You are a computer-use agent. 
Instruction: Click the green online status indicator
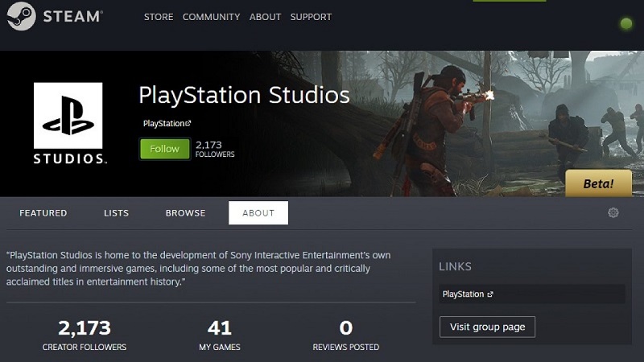pos(626,23)
